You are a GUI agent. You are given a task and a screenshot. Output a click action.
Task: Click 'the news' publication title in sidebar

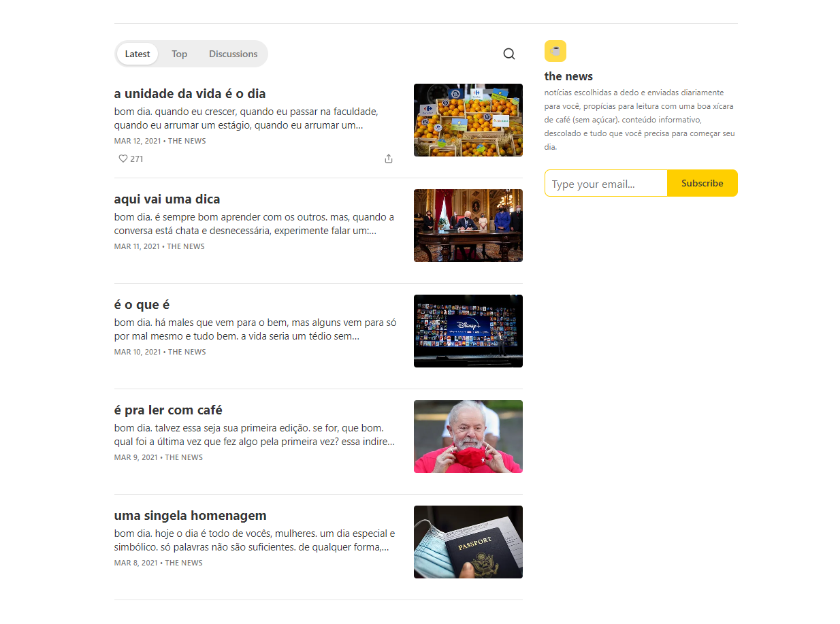click(x=568, y=76)
